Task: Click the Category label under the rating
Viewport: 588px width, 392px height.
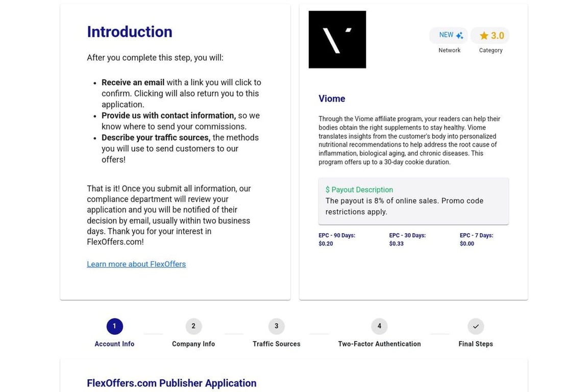Action: tap(491, 50)
